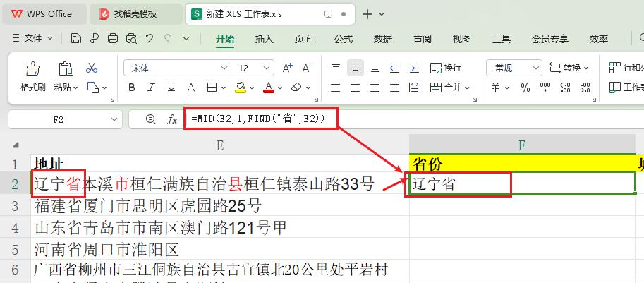Apply yellow fill color swatch
Image resolution: width=644 pixels, height=283 pixels.
241,88
